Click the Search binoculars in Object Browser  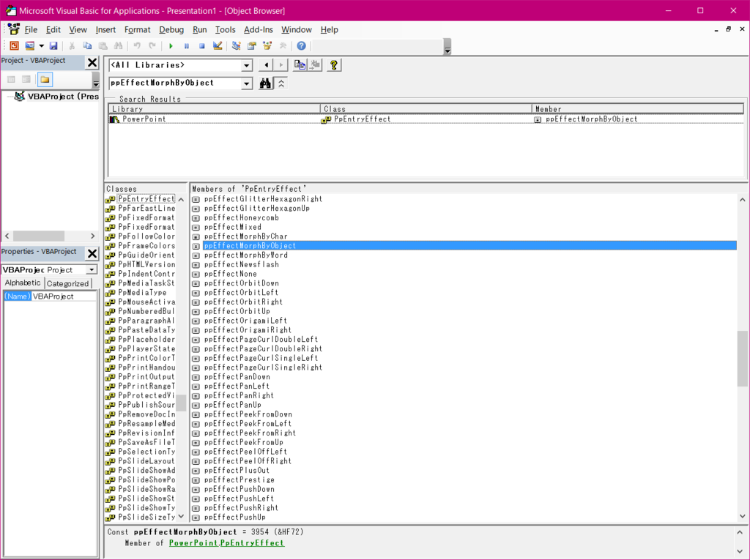point(265,83)
